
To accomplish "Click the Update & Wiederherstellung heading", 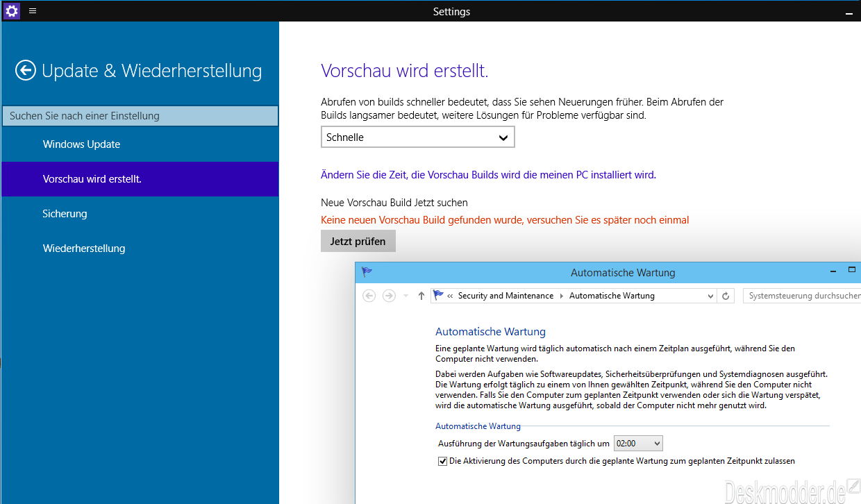I will 152,71.
